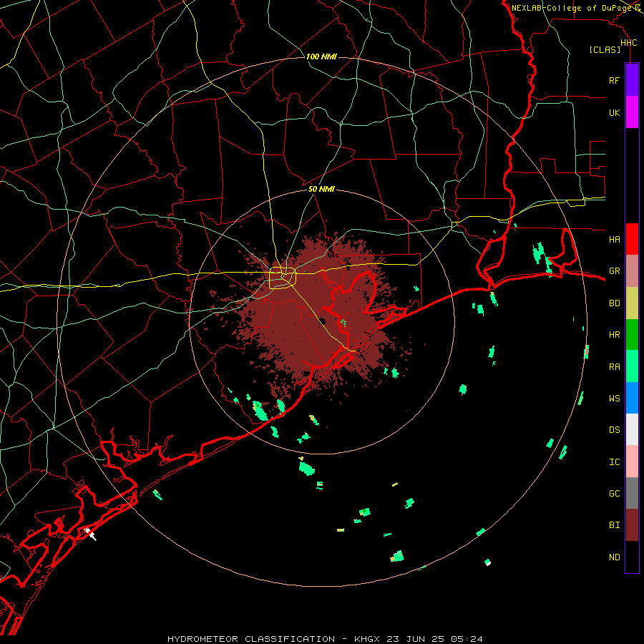The width and height of the screenshot is (644, 644).
Task: Click the gray GC legend swatch
Action: [632, 493]
